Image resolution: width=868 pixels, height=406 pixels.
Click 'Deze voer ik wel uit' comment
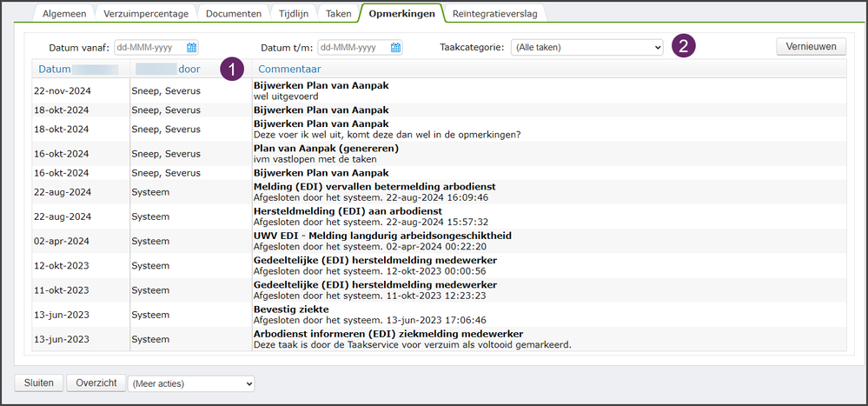pyautogui.click(x=388, y=135)
